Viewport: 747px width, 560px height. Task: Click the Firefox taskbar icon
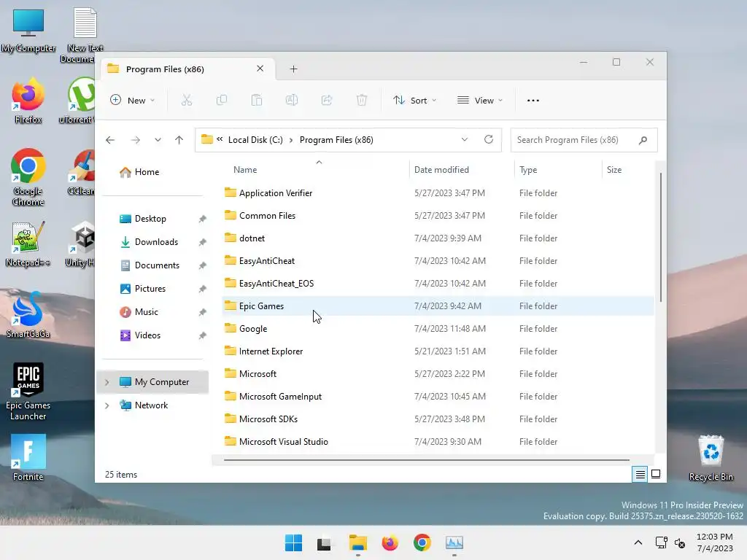pyautogui.click(x=390, y=542)
